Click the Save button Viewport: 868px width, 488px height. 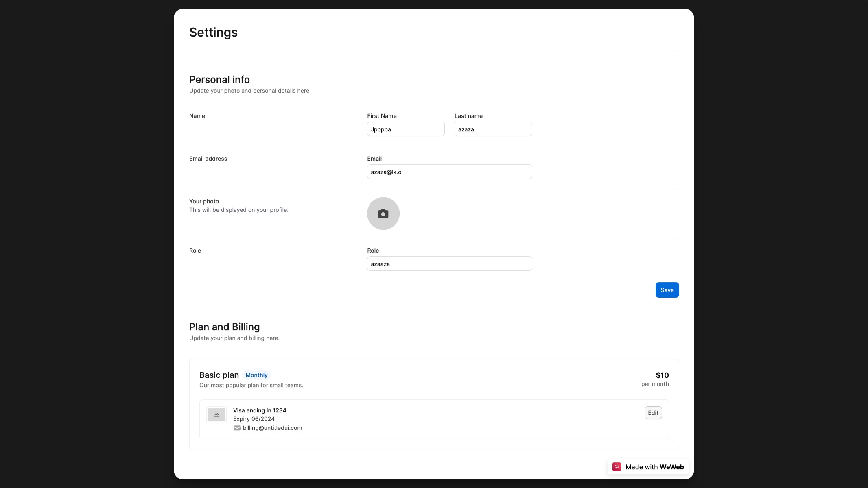coord(667,290)
